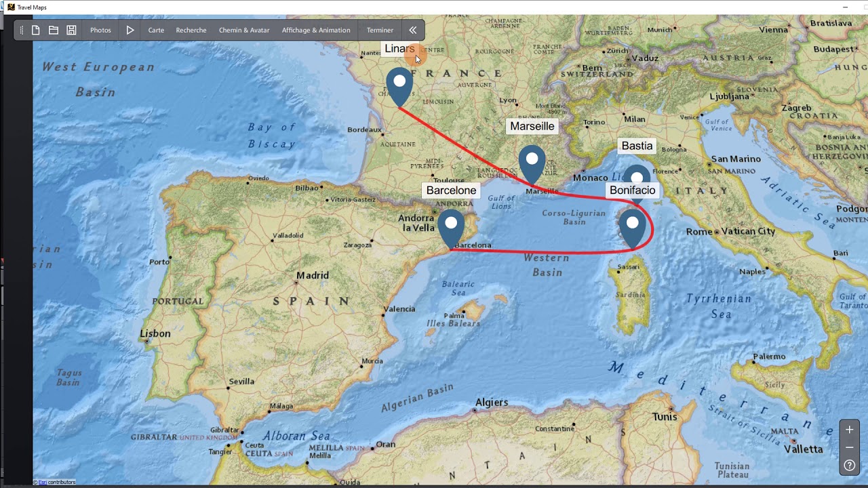This screenshot has height=488, width=868.
Task: Collapse the toolbar with the double chevron
Action: tap(412, 30)
